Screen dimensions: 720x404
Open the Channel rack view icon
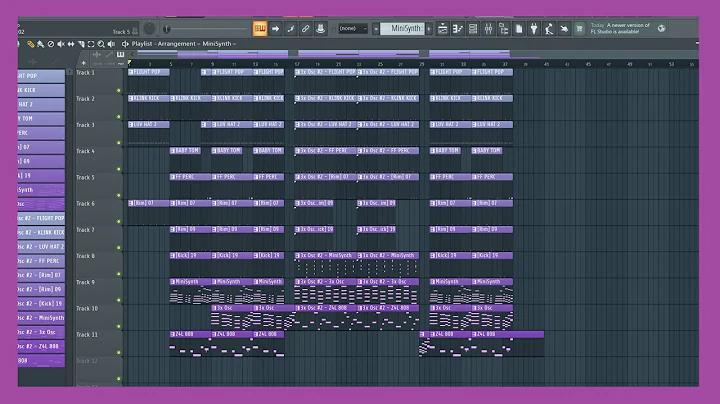(x=473, y=29)
